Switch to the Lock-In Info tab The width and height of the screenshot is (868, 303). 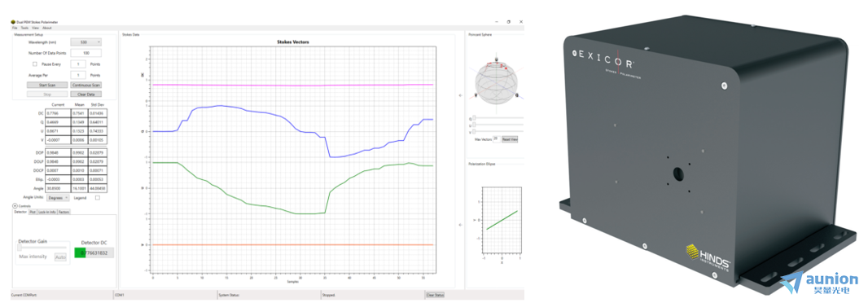(47, 212)
